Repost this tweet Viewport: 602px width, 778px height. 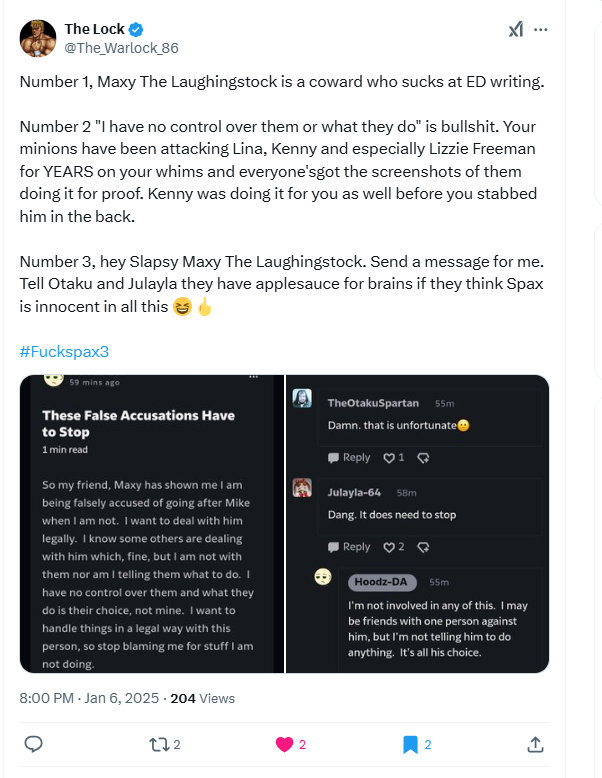point(159,744)
